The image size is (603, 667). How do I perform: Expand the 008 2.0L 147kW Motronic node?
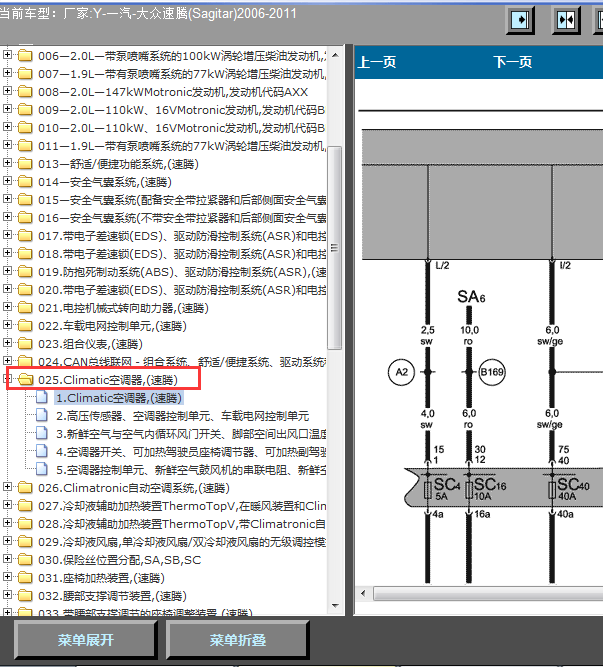(7, 91)
